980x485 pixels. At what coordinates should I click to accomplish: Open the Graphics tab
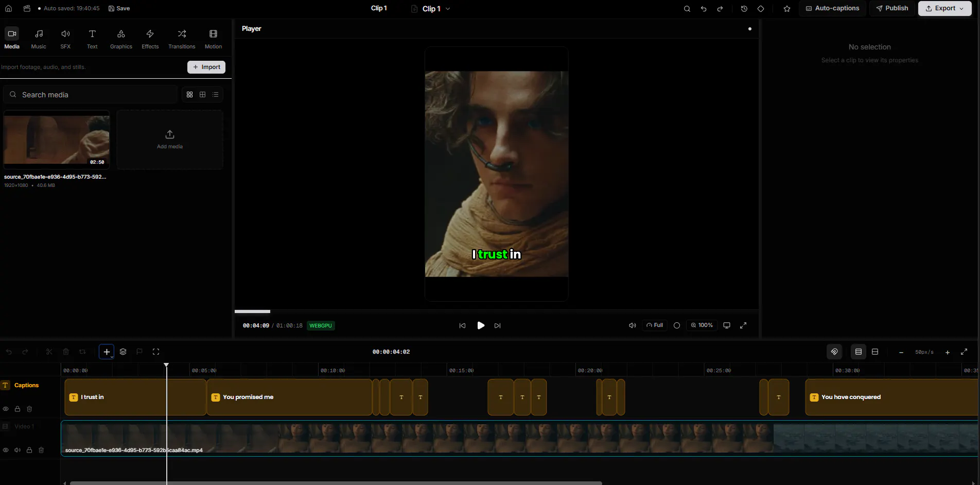121,39
